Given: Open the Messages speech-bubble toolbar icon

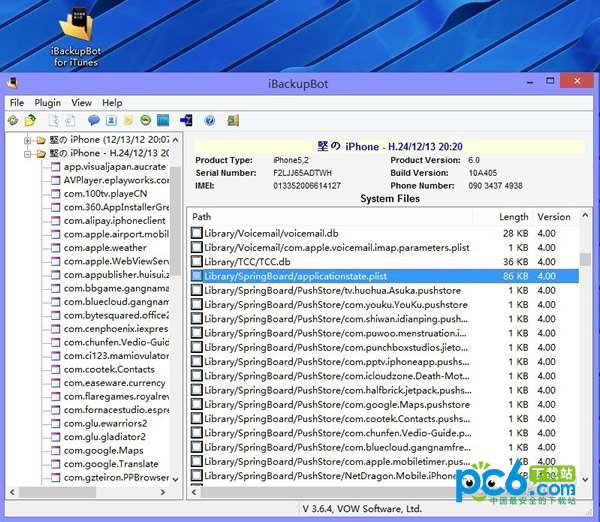Looking at the screenshot, I should click(94, 121).
